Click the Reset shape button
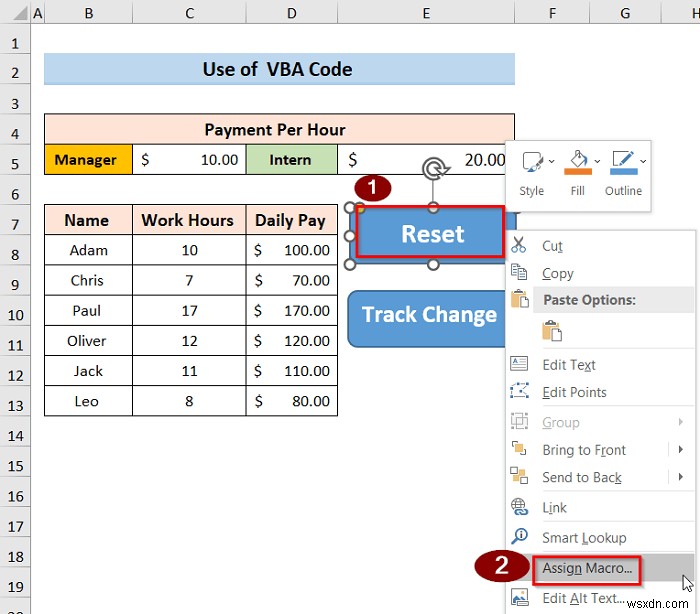This screenshot has height=614, width=700. (x=431, y=234)
